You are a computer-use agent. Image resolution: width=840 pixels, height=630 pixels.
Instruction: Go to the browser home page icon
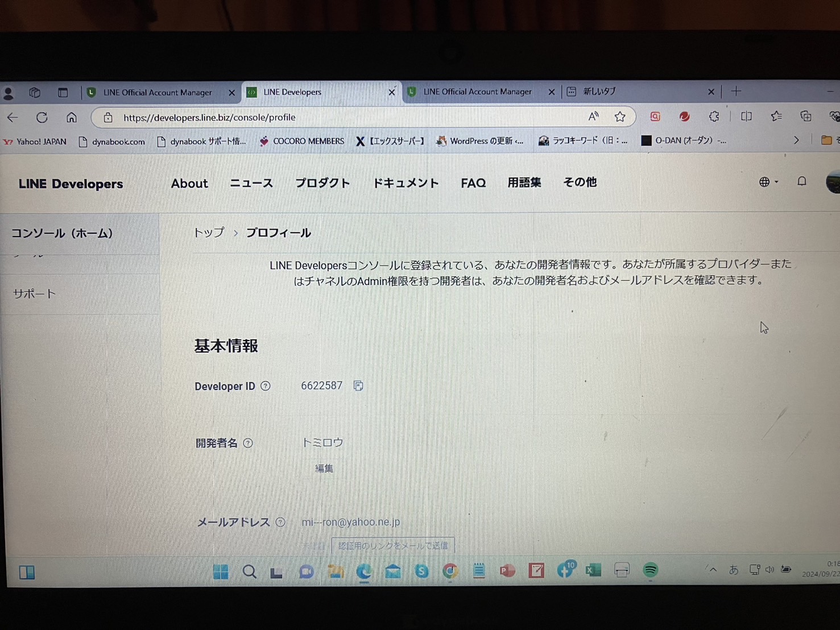(x=72, y=118)
